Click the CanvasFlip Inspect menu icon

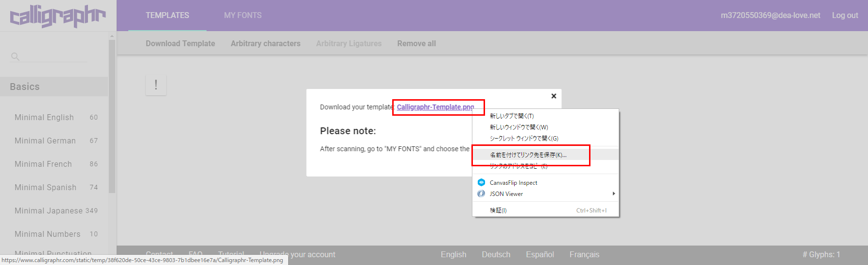click(481, 183)
